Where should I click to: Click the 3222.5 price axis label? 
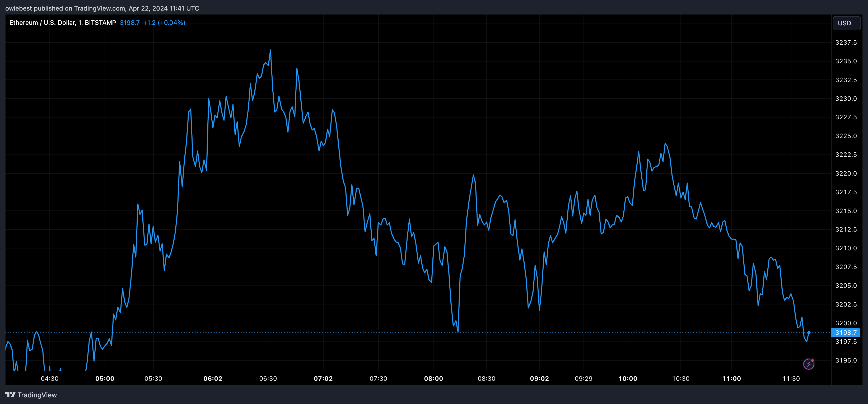[x=846, y=155]
